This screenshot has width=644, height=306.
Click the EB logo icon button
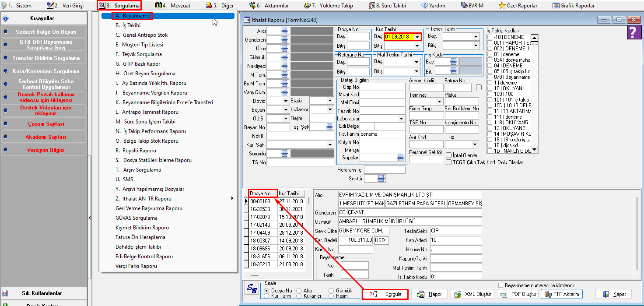pos(252,288)
